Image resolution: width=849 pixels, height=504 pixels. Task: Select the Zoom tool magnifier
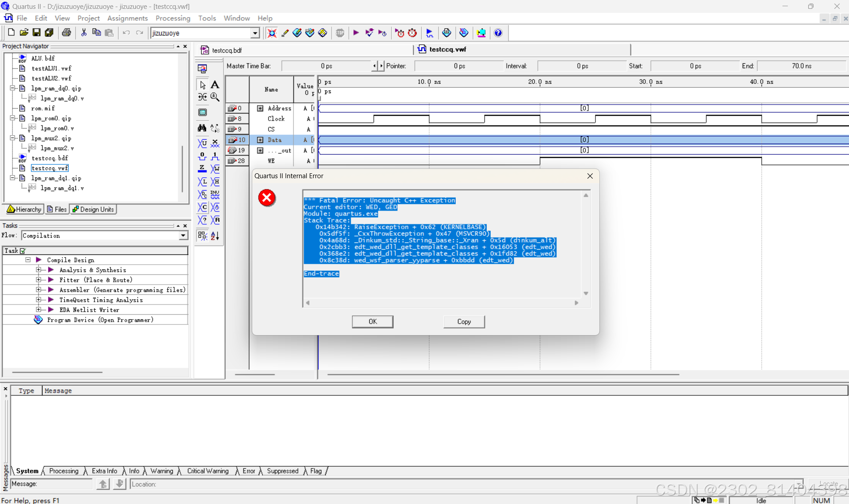215,97
